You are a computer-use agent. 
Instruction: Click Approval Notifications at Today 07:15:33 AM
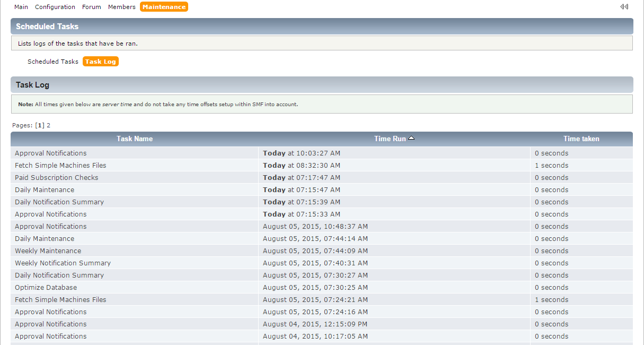click(x=51, y=214)
